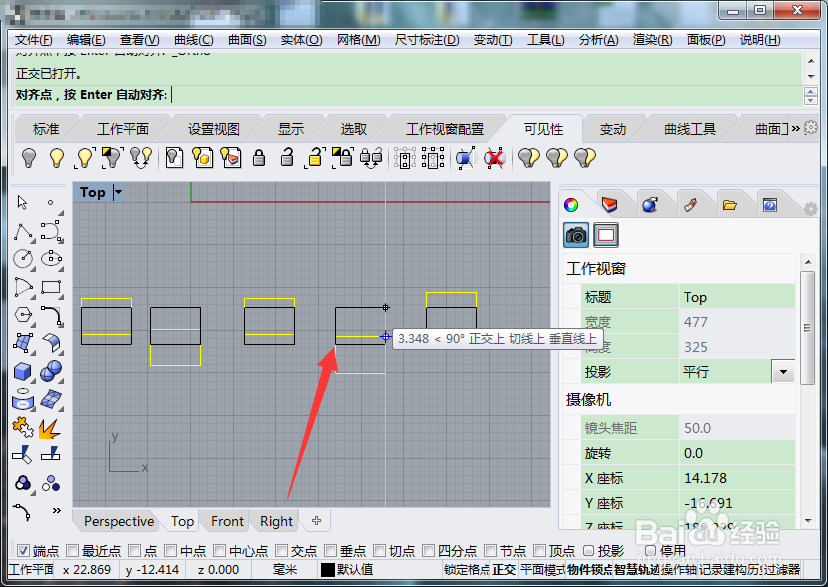Screen dimensions: 828x587
Task: Click the properties panel vertical scrollbar
Action: (807, 327)
